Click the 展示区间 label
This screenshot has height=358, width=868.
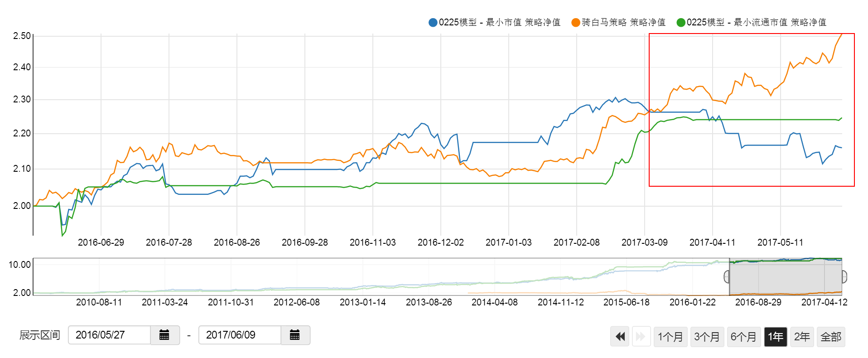point(40,335)
